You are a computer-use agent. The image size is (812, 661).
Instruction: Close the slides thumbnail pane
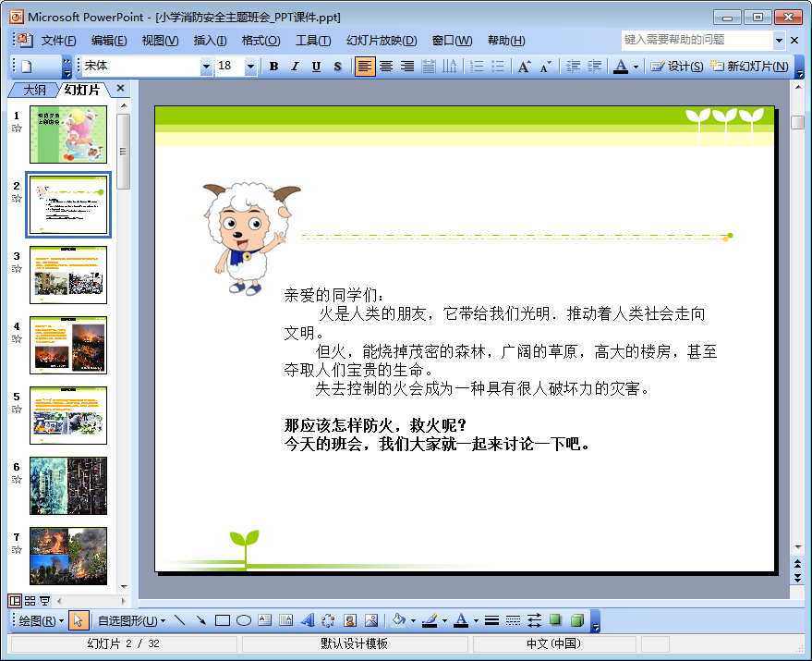pyautogui.click(x=121, y=88)
